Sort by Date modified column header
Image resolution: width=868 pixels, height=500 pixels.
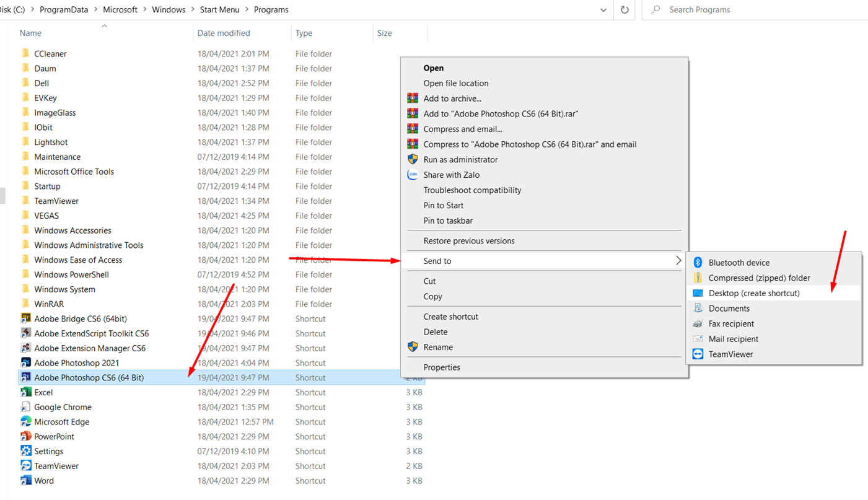[x=224, y=33]
